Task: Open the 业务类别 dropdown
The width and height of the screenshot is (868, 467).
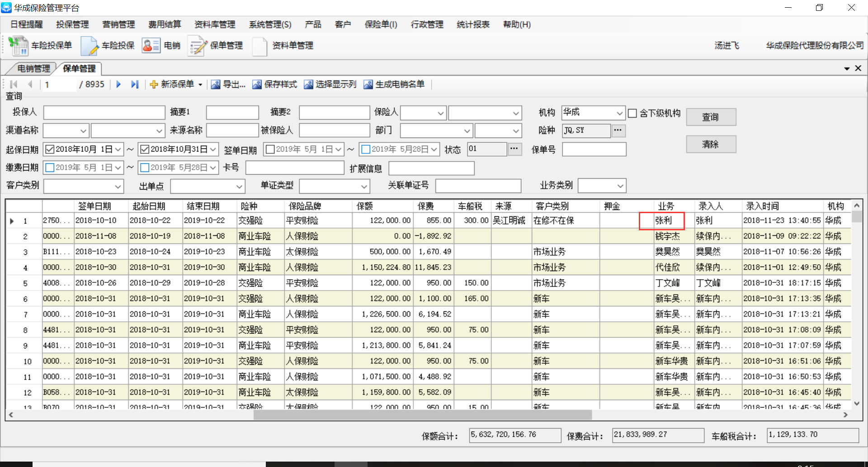Action: (x=620, y=186)
